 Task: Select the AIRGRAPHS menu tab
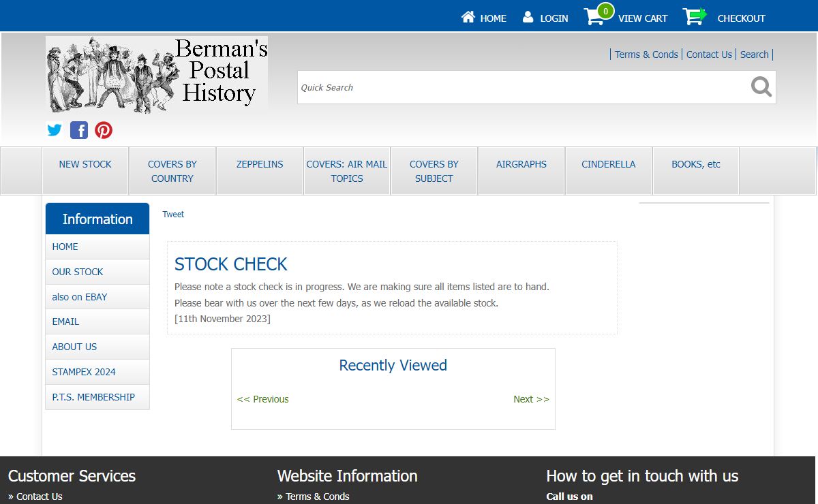(x=521, y=171)
